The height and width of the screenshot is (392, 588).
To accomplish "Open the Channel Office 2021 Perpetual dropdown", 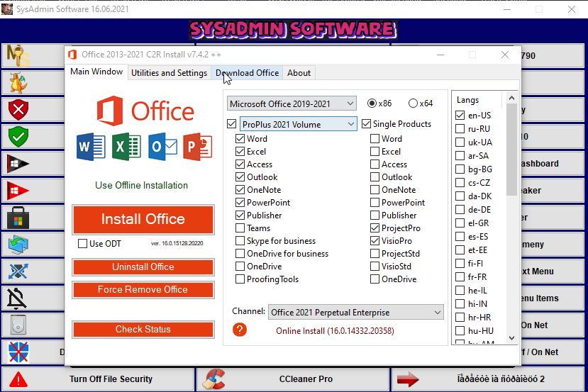I will (x=355, y=312).
